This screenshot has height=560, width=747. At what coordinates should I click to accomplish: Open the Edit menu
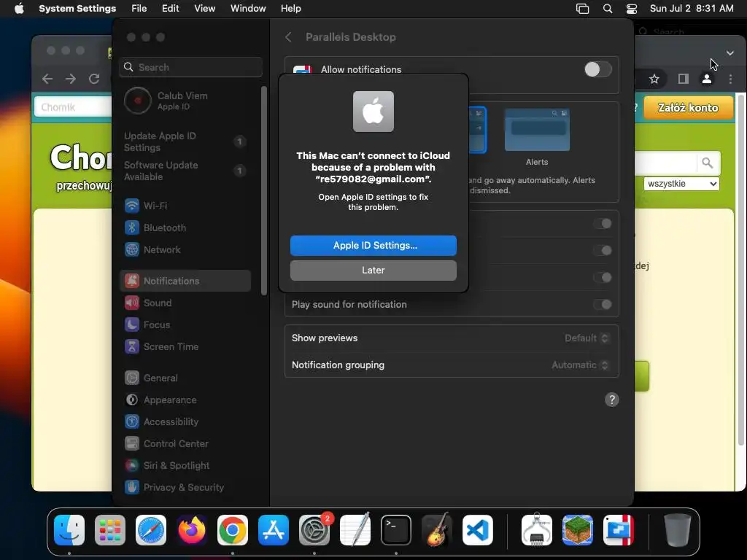tap(171, 9)
